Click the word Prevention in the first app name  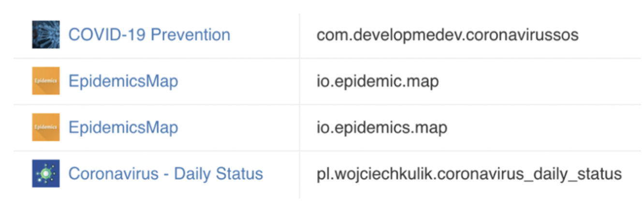(190, 35)
